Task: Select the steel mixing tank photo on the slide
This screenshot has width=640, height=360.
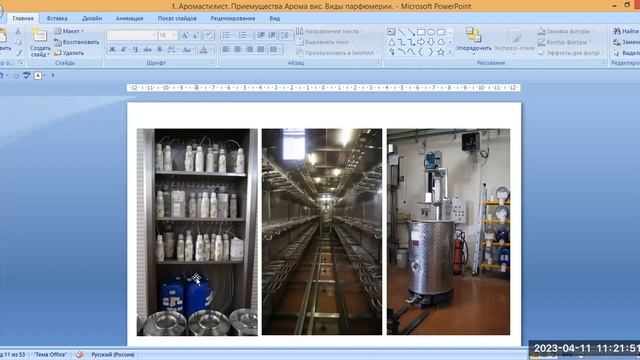Action: tap(448, 232)
